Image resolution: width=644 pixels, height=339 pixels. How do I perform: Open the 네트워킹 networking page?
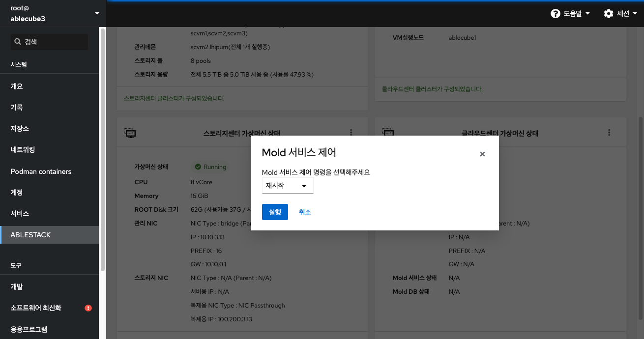tap(49, 150)
